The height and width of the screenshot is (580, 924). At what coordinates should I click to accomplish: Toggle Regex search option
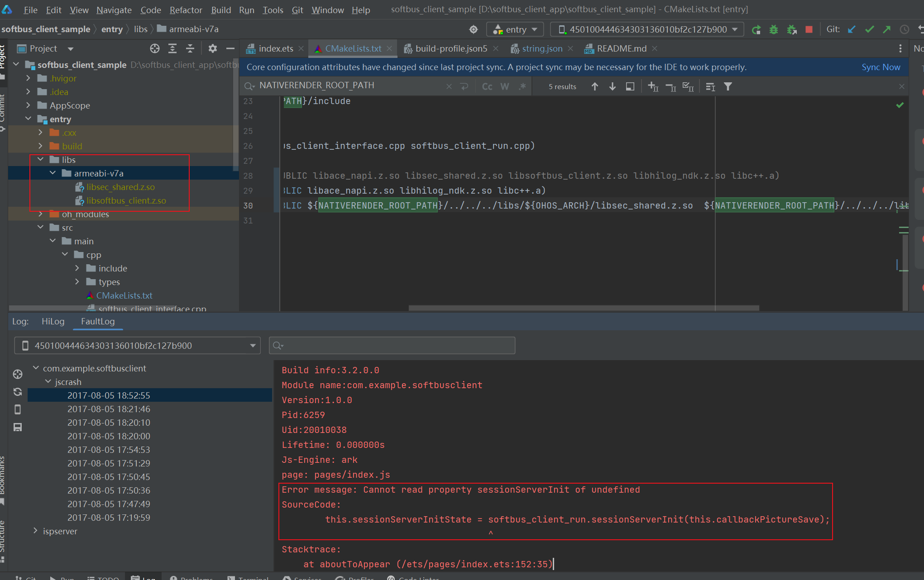522,86
